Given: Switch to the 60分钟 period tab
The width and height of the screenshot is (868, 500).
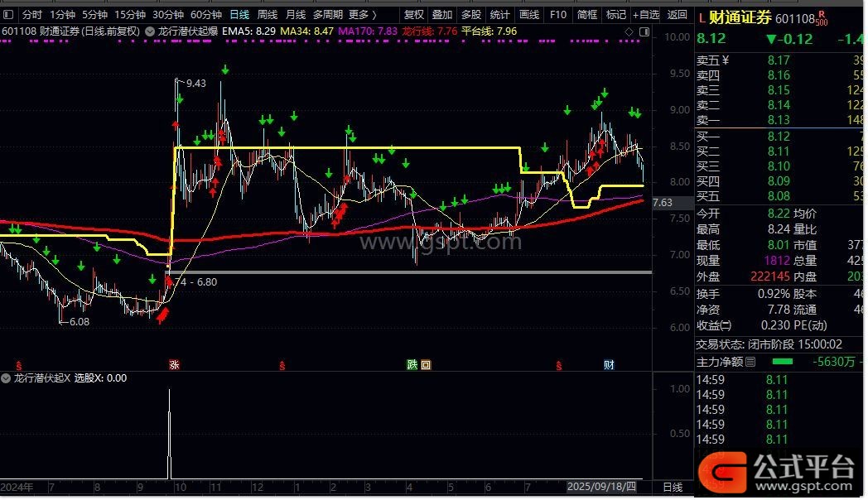Looking at the screenshot, I should coord(206,14).
